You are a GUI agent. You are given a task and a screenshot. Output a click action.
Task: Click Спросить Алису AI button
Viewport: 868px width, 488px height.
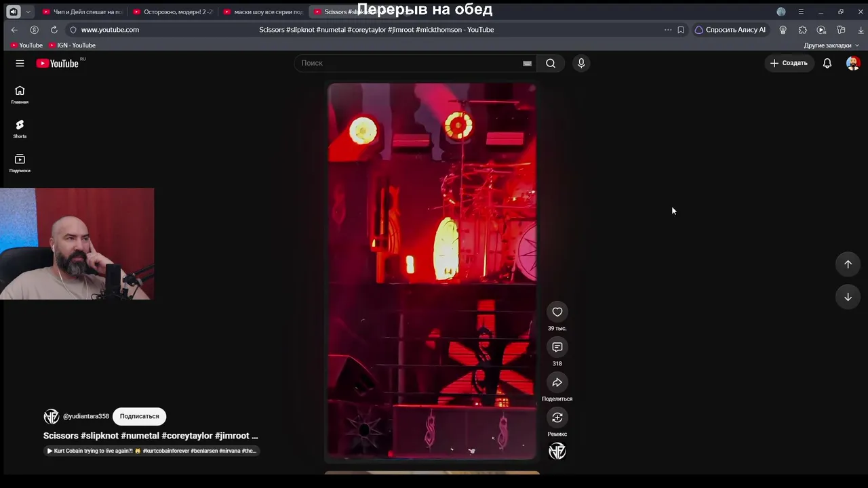coord(730,30)
